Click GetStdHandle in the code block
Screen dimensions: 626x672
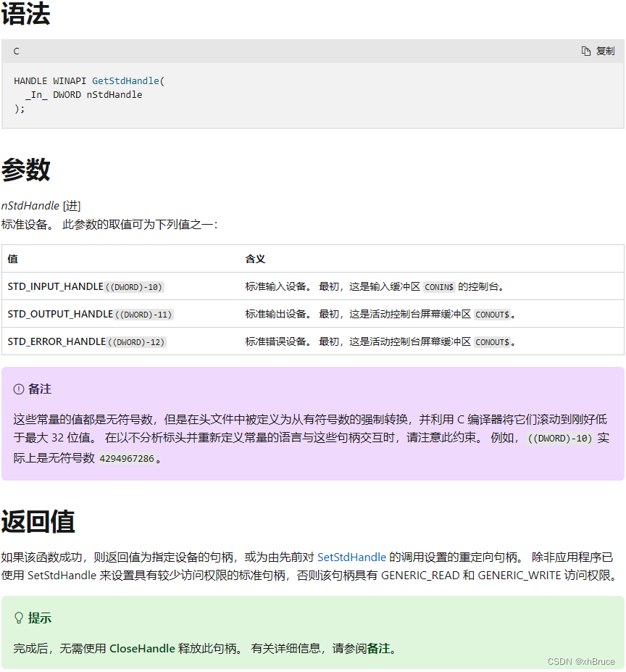(x=125, y=80)
